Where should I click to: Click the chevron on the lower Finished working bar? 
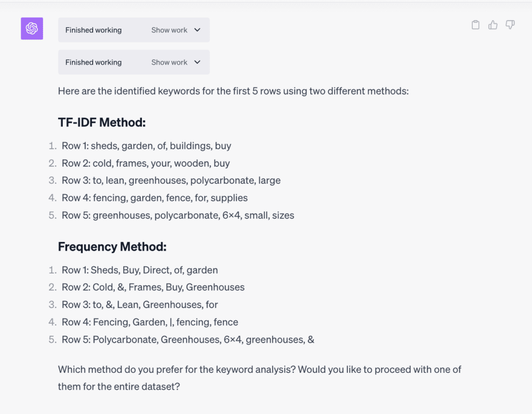point(196,62)
